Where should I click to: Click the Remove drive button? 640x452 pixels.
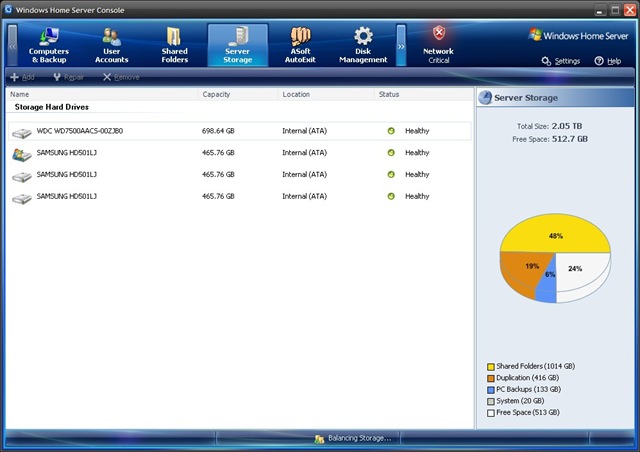121,77
